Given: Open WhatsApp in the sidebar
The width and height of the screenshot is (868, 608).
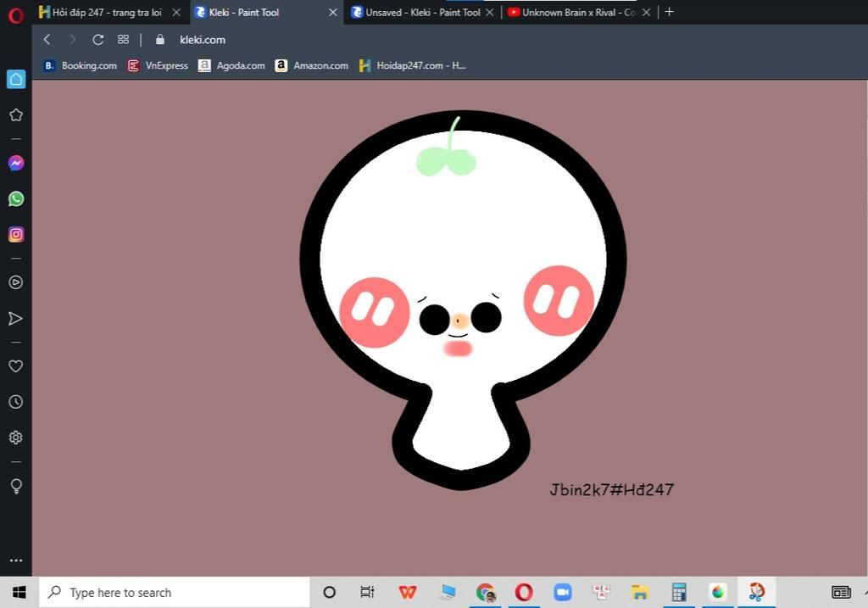Looking at the screenshot, I should tap(16, 198).
